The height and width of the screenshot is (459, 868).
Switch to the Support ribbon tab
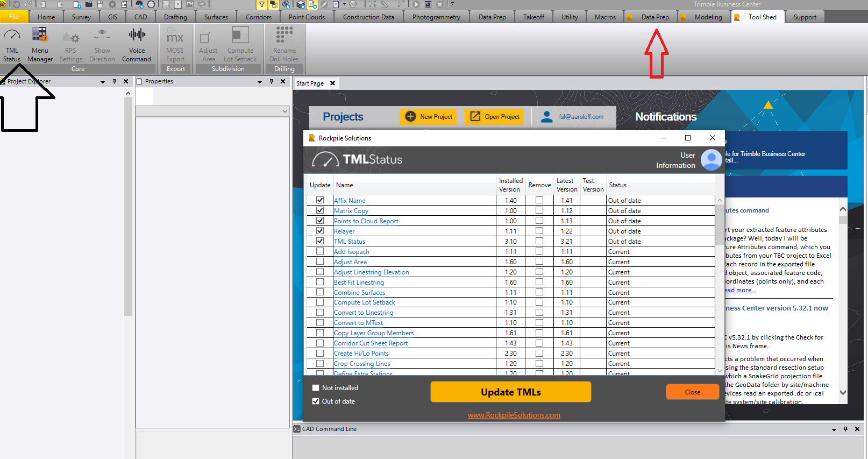click(805, 17)
